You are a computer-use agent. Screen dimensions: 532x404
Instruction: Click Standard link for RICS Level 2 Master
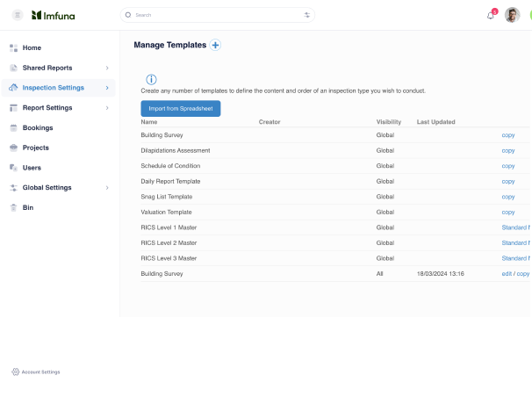pyautogui.click(x=515, y=242)
